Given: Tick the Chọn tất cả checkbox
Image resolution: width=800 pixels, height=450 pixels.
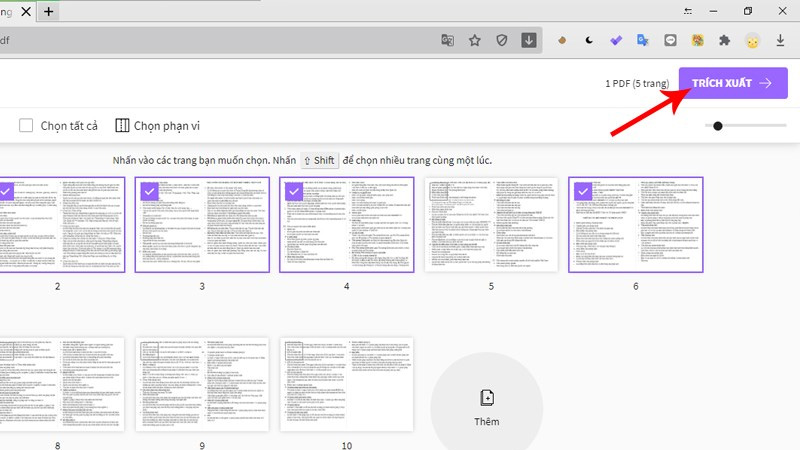Looking at the screenshot, I should [x=26, y=126].
